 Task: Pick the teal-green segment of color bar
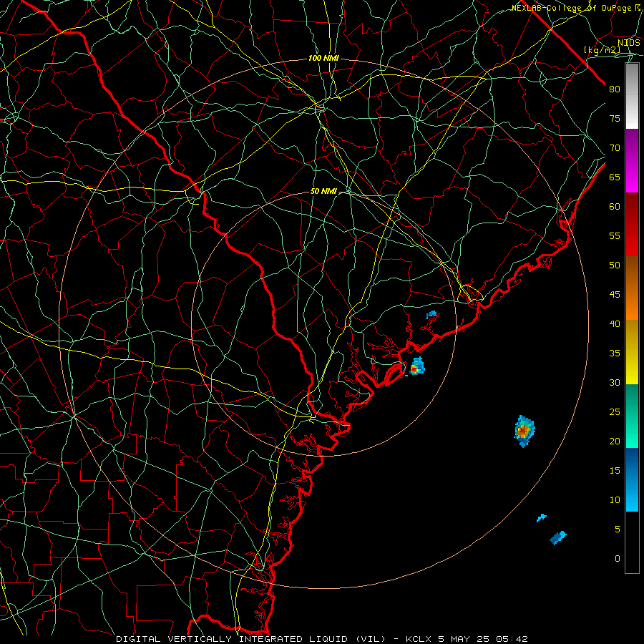point(632,416)
